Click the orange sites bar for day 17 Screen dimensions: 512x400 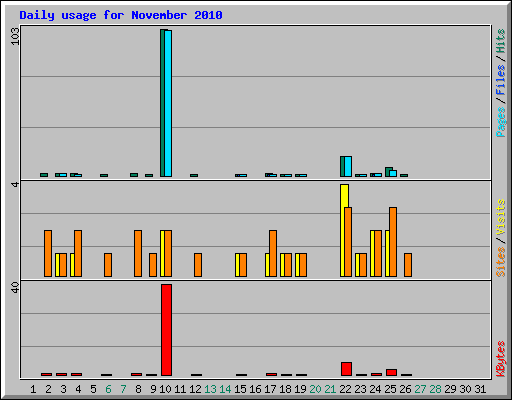273,253
